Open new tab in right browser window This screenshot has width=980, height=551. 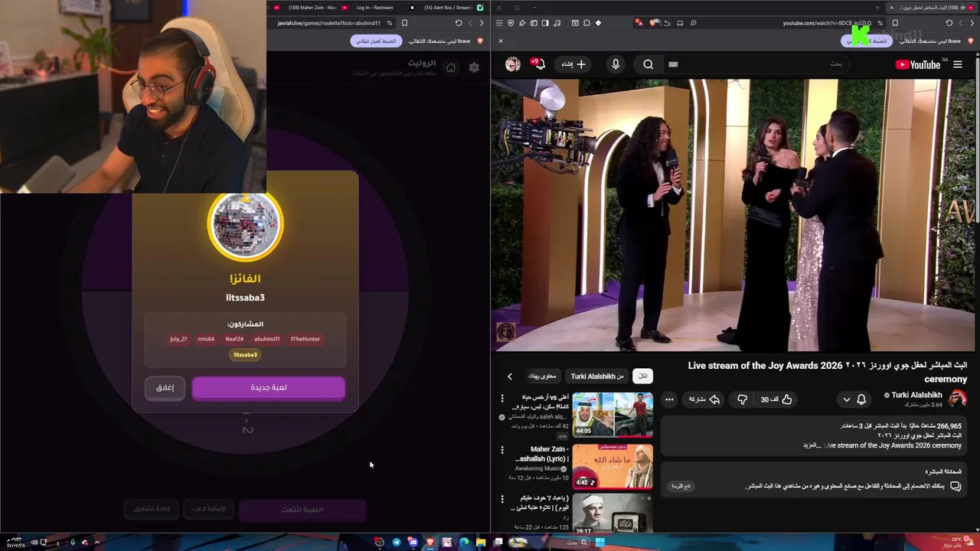pyautogui.click(x=877, y=8)
